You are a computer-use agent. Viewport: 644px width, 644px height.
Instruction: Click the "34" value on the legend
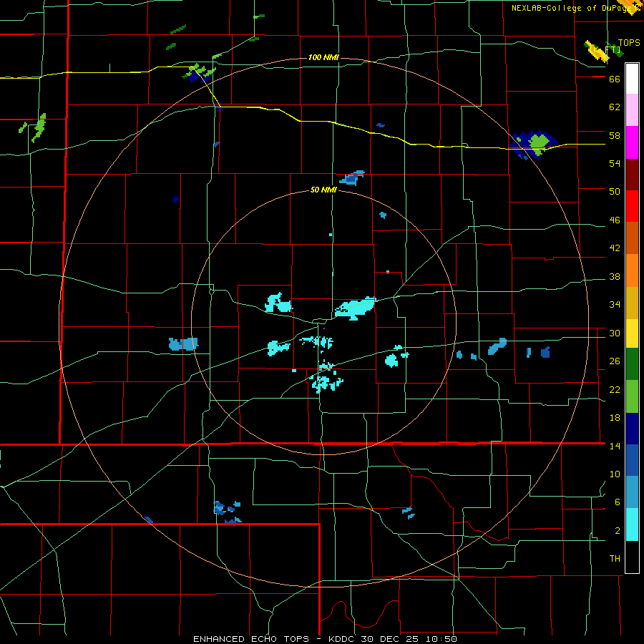[615, 305]
